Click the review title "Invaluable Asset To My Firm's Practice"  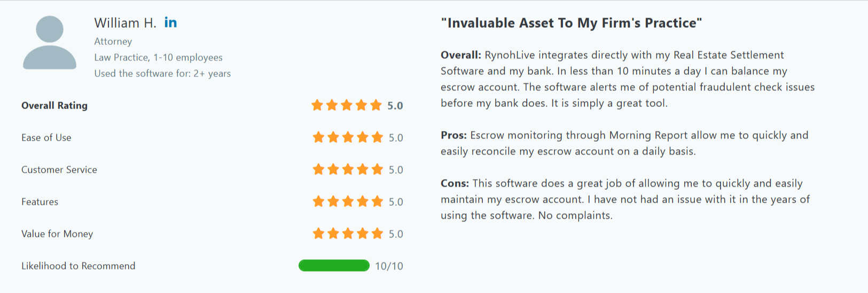click(571, 23)
